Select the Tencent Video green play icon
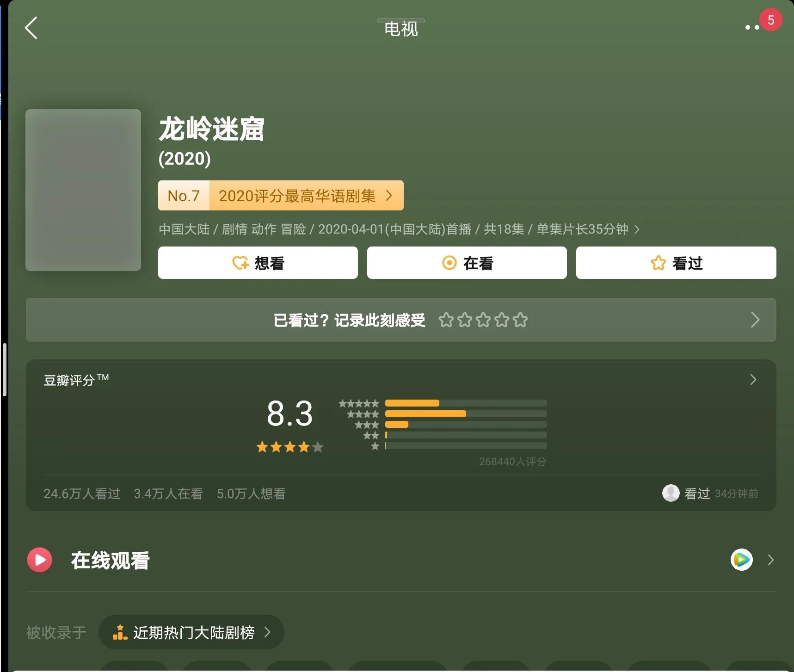Screen dimensions: 794x672 [x=742, y=560]
